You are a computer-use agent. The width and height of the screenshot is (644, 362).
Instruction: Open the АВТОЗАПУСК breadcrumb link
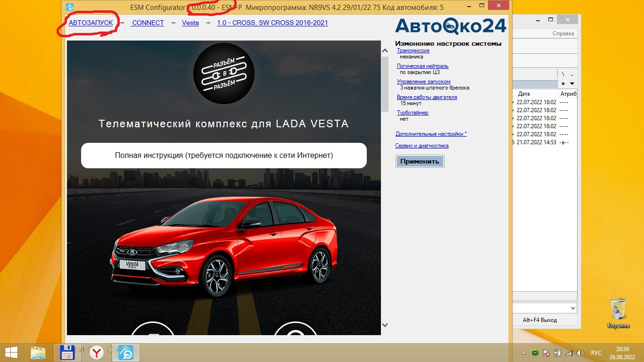[x=91, y=23]
